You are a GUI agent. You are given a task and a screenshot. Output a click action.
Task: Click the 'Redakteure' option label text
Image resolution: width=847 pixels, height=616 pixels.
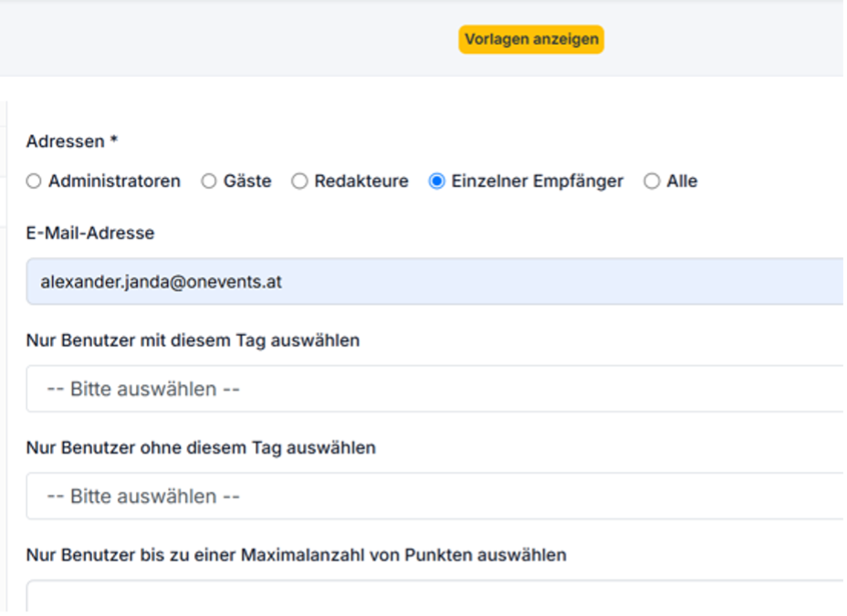361,182
